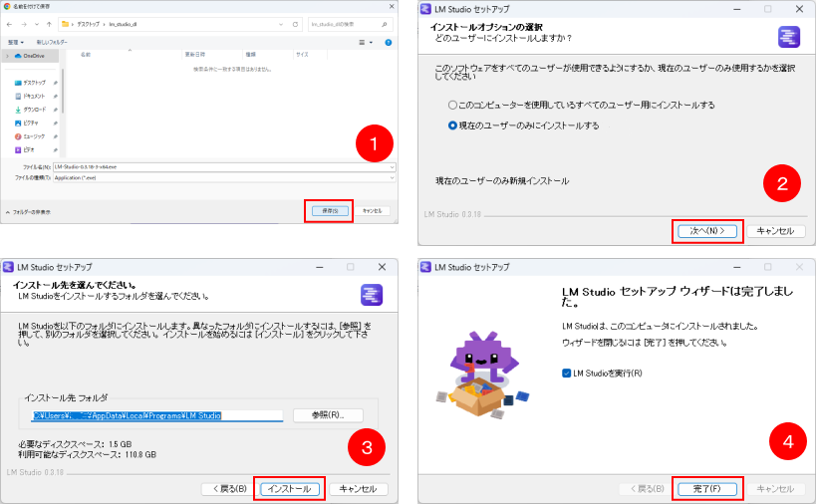816x504 pixels.
Task: Minimize the install options setup window
Action: coord(737,9)
